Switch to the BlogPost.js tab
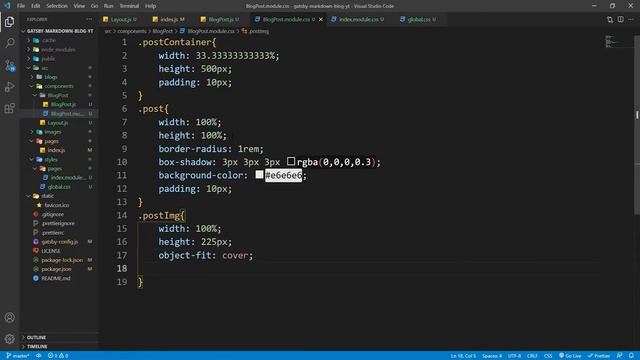640x360 pixels. tap(220, 19)
